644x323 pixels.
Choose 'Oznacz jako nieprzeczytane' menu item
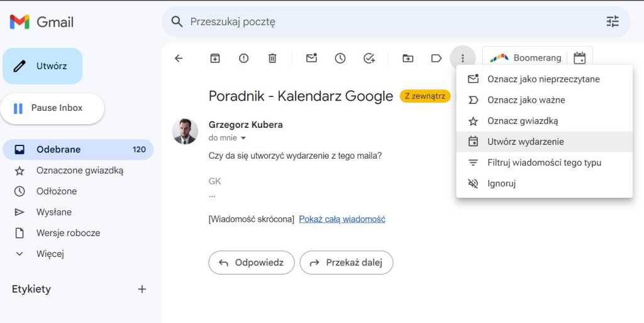[x=543, y=79]
